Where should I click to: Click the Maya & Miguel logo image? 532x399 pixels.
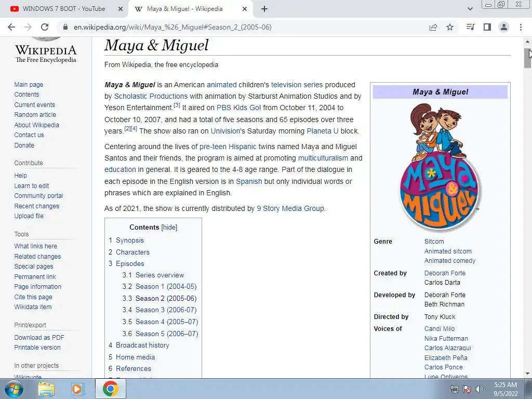pos(440,167)
